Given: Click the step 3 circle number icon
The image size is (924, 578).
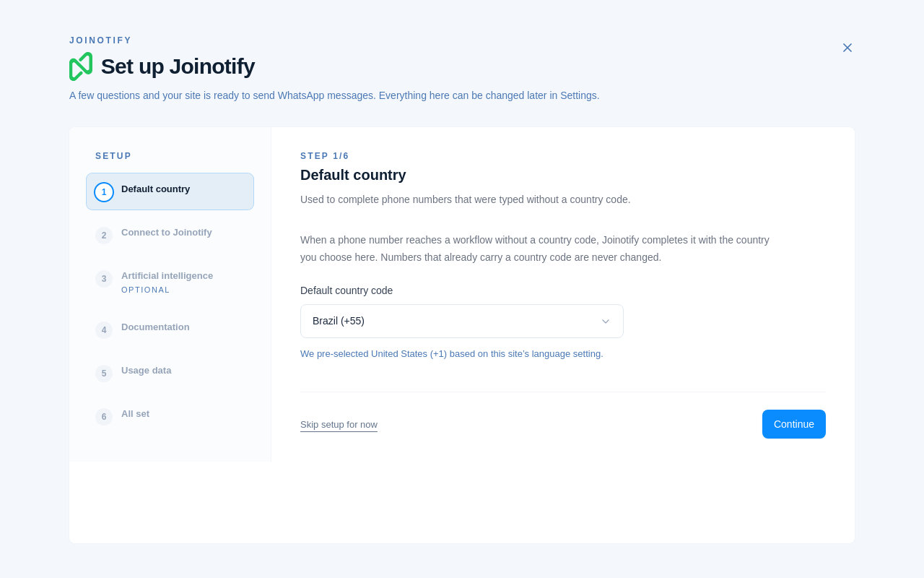Looking at the screenshot, I should [104, 279].
